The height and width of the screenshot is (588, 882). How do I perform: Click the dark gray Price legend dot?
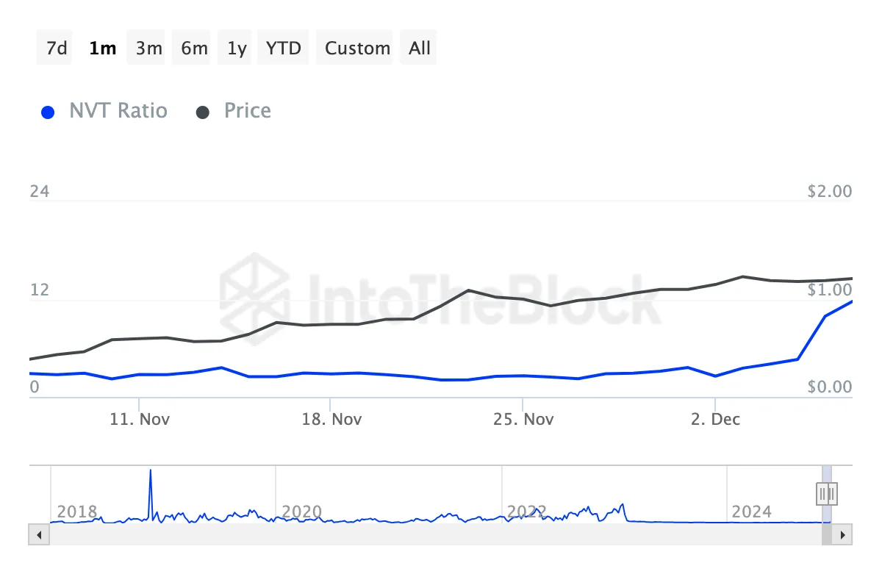click(x=203, y=112)
